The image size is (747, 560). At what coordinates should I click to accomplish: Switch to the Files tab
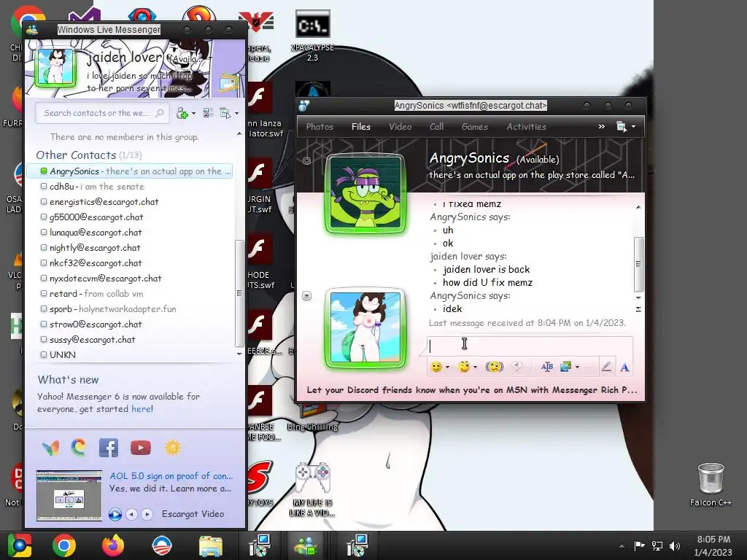[360, 127]
